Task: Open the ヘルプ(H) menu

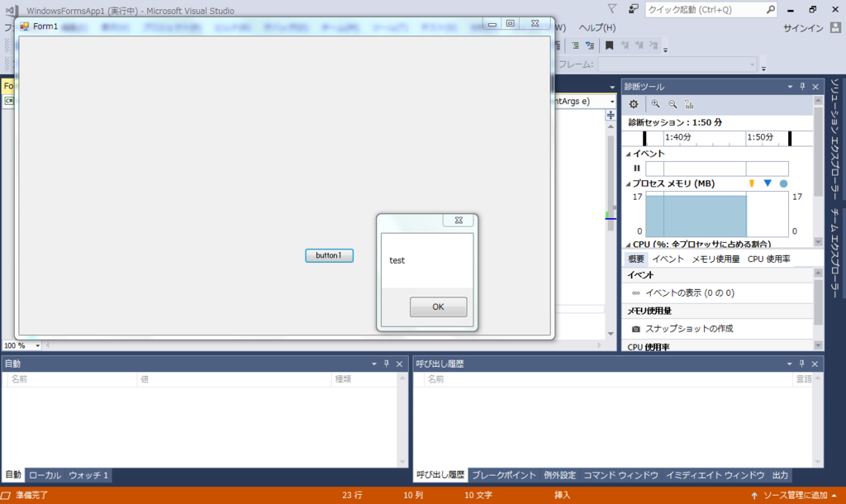Action: pyautogui.click(x=597, y=27)
